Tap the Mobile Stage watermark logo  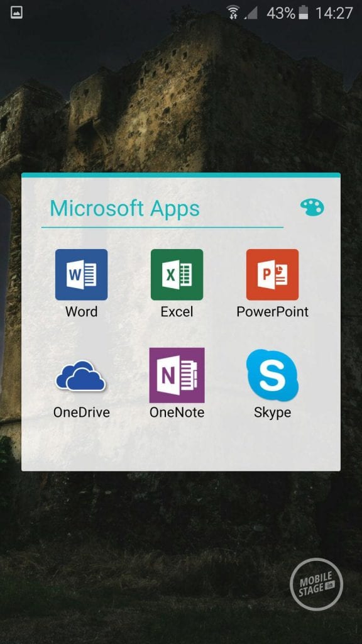316,584
